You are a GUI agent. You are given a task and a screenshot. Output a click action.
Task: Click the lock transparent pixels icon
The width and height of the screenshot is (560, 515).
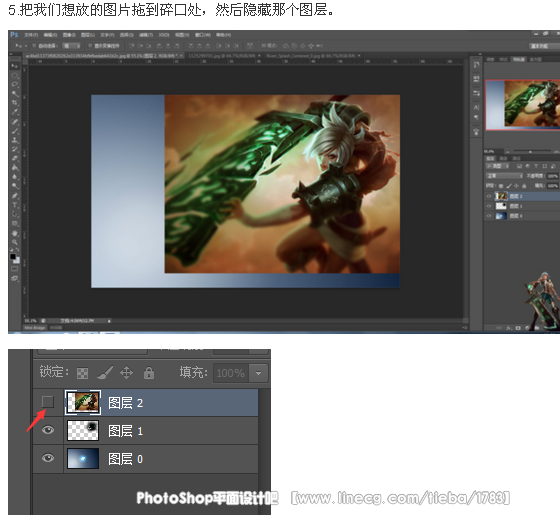[82, 373]
